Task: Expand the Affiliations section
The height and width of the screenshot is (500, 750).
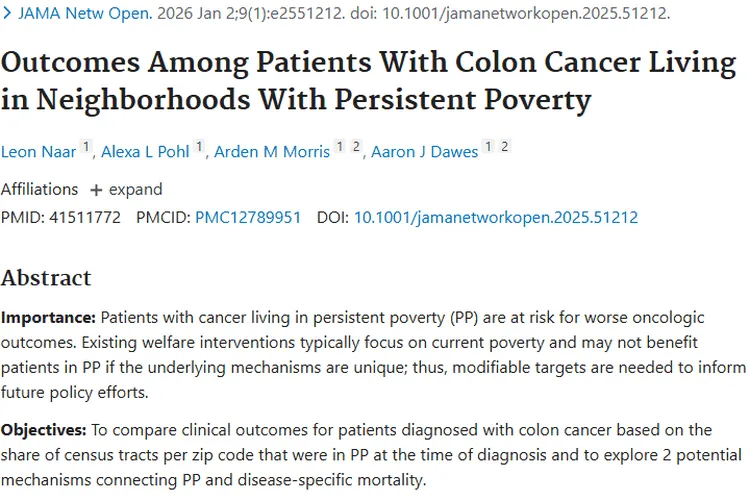Action: pos(126,189)
